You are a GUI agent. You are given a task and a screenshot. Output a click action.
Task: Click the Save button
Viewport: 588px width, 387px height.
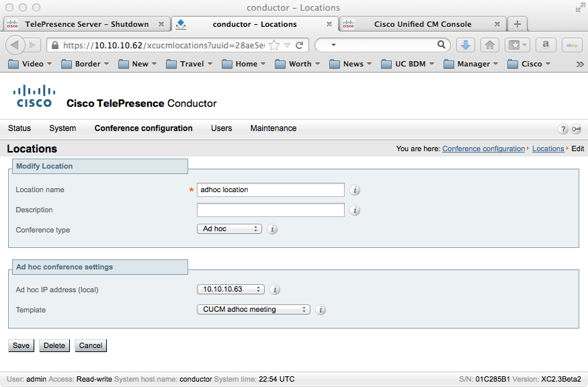pyautogui.click(x=21, y=345)
